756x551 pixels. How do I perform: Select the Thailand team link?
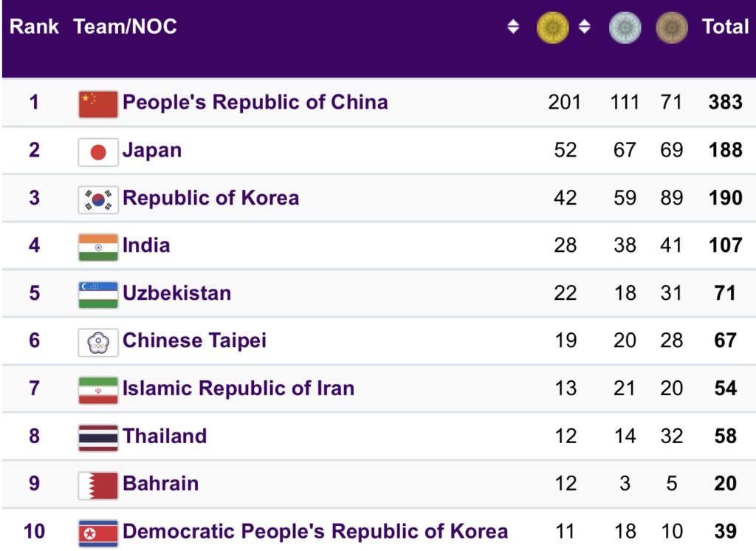pos(165,436)
